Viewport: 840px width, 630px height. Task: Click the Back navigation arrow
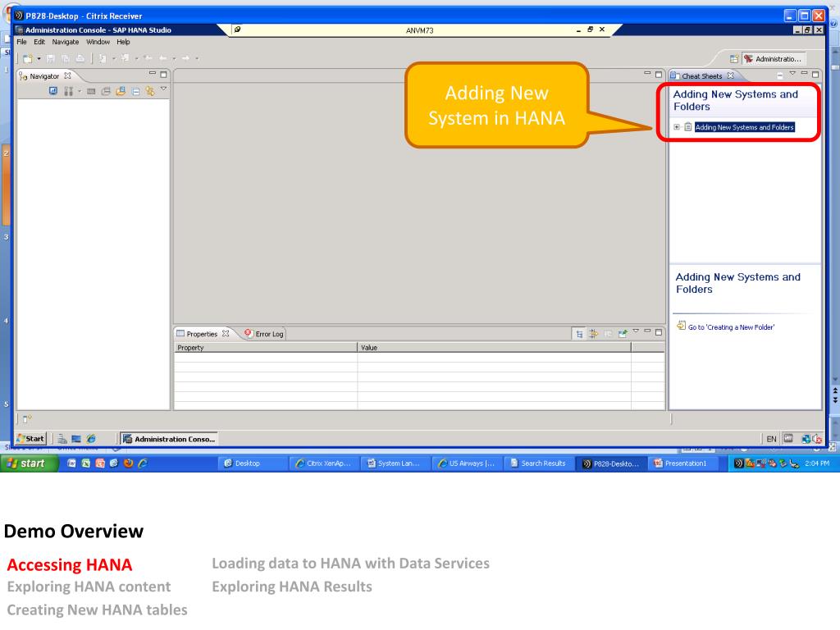tap(162, 58)
